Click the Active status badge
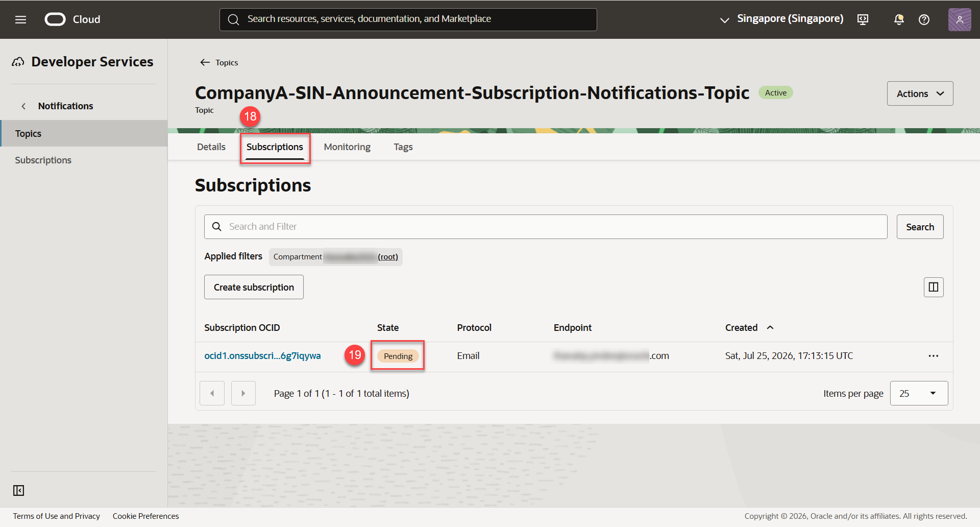This screenshot has width=980, height=527. click(775, 93)
